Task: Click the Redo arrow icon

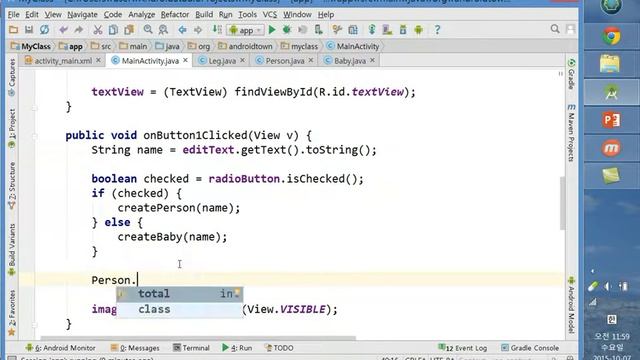Action: coord(78,30)
